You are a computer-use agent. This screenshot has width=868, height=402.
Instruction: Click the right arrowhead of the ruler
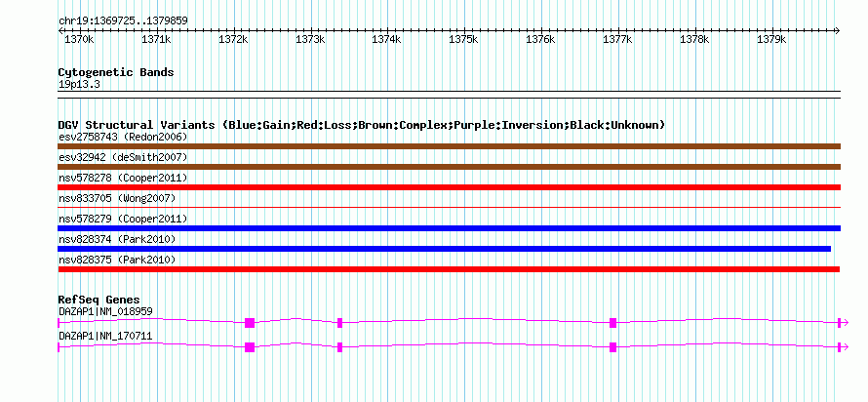838,30
